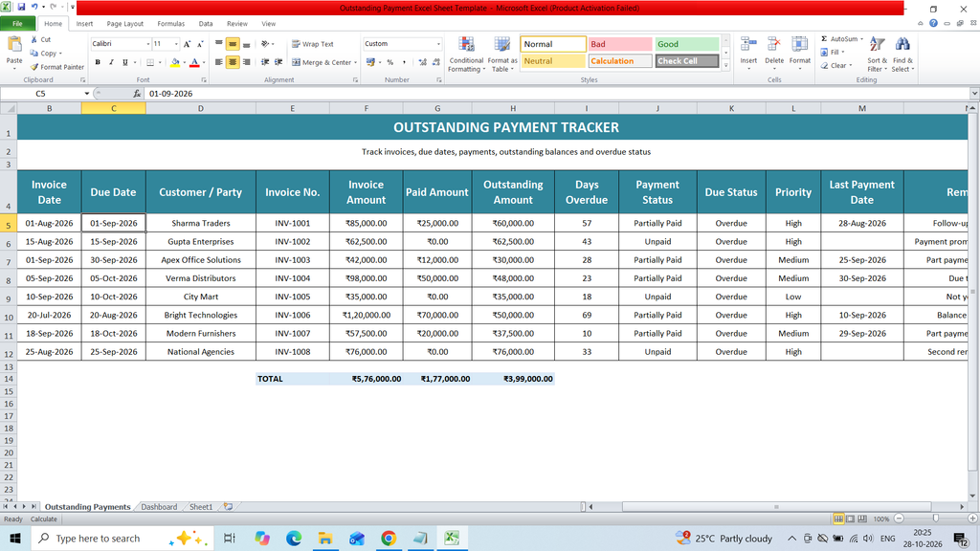980x551 pixels.
Task: Click the Insert Function fx icon
Action: [137, 94]
